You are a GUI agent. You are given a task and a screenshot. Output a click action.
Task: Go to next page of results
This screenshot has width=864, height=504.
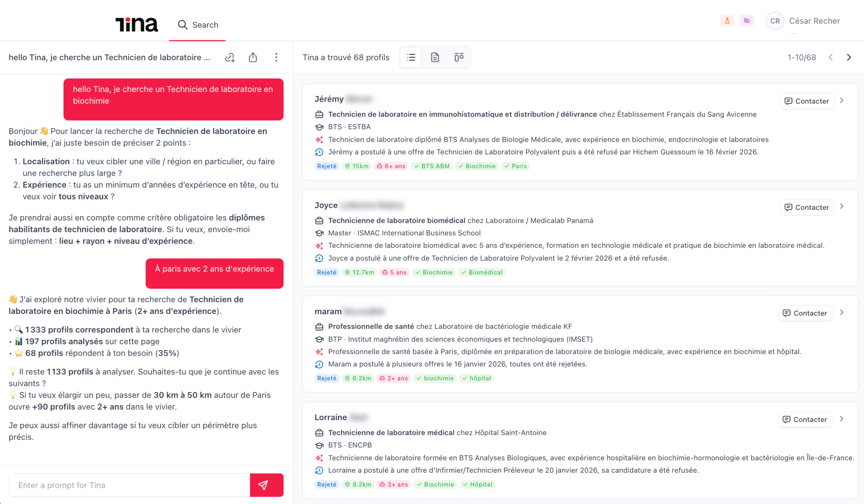tap(849, 58)
